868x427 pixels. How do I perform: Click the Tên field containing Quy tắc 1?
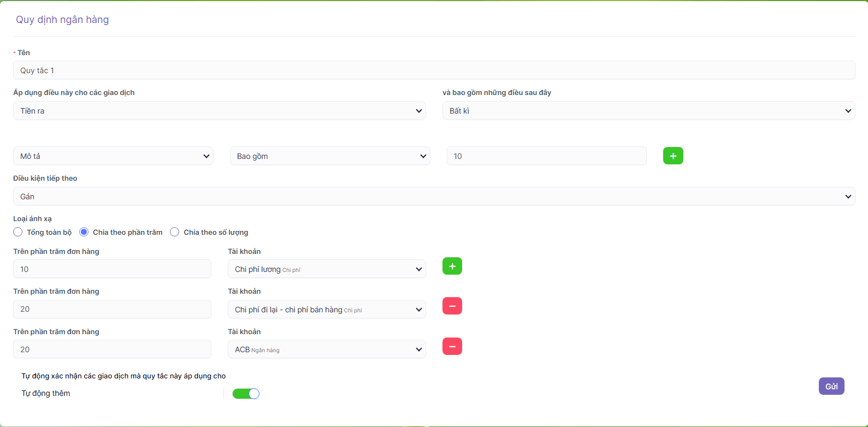point(434,70)
